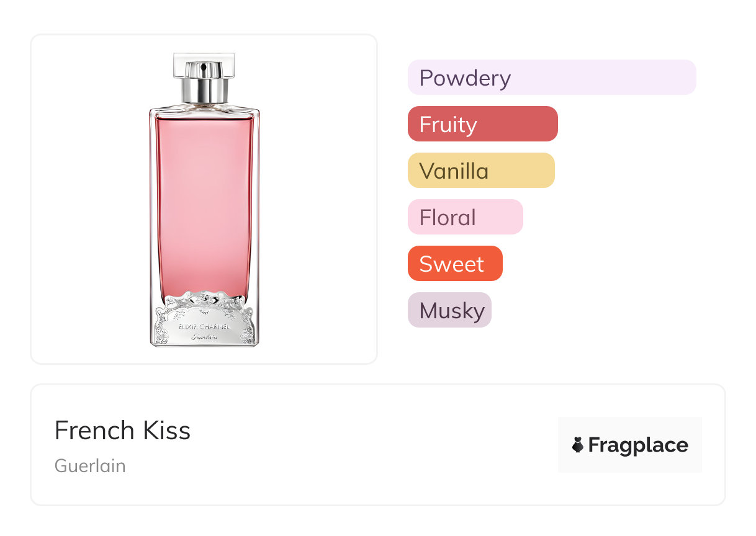Click the Guerlain script signature on the bottle

point(204,337)
